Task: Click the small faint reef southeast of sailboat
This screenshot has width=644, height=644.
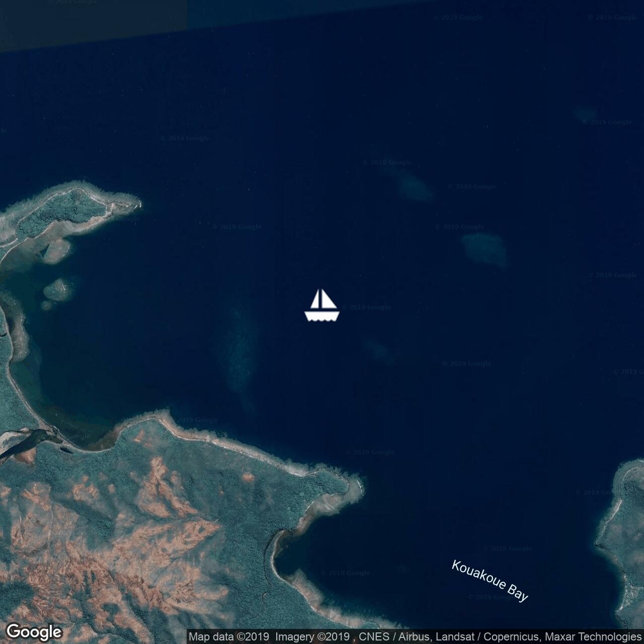Action: [377, 348]
